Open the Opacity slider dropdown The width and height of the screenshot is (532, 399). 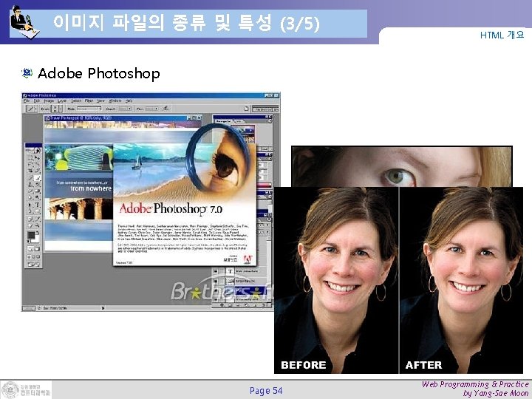(129, 109)
